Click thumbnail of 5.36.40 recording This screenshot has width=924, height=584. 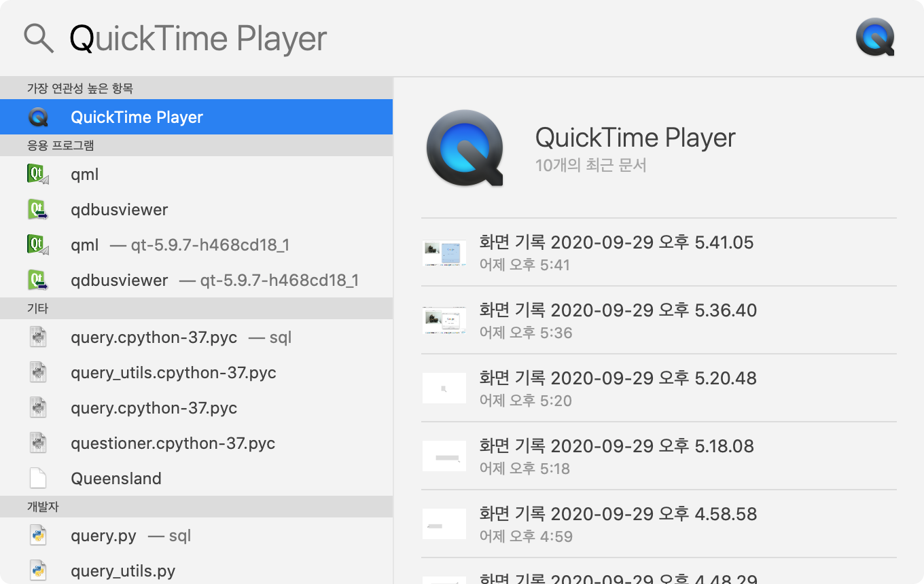pyautogui.click(x=444, y=320)
